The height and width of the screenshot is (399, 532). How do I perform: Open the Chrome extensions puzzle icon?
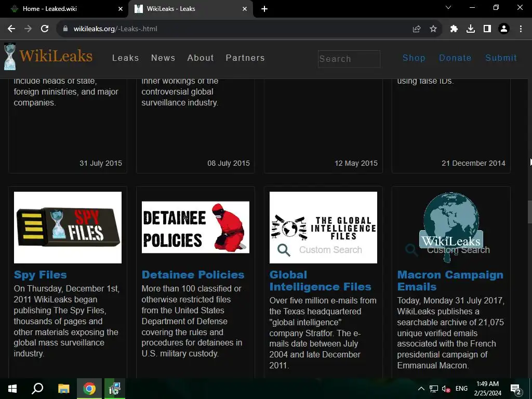(x=454, y=29)
